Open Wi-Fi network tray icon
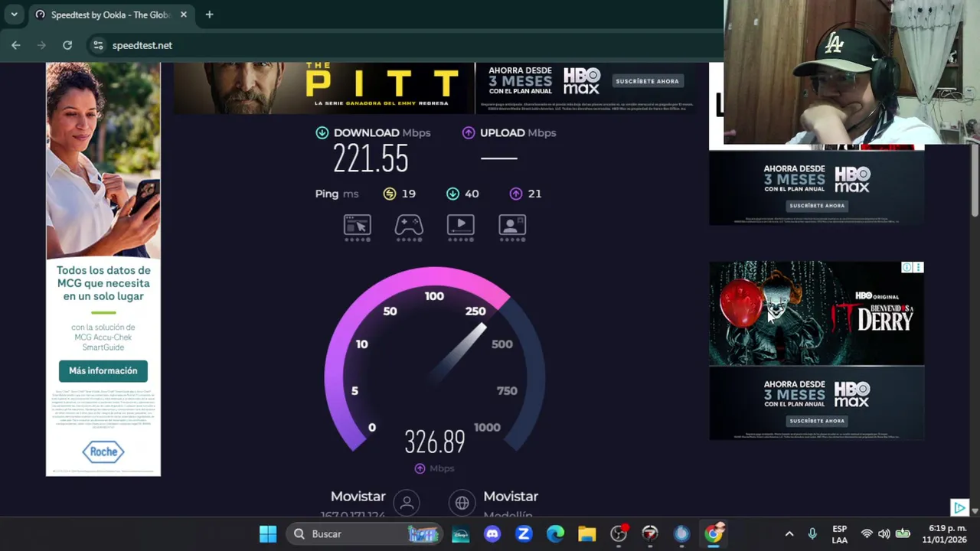The width and height of the screenshot is (980, 551). [x=867, y=534]
